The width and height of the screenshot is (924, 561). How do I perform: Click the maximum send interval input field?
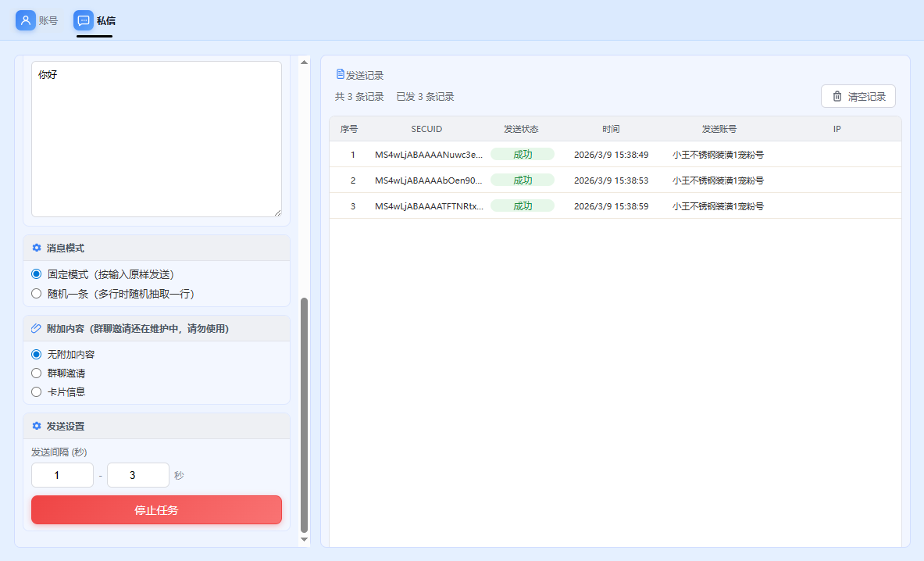coord(137,475)
